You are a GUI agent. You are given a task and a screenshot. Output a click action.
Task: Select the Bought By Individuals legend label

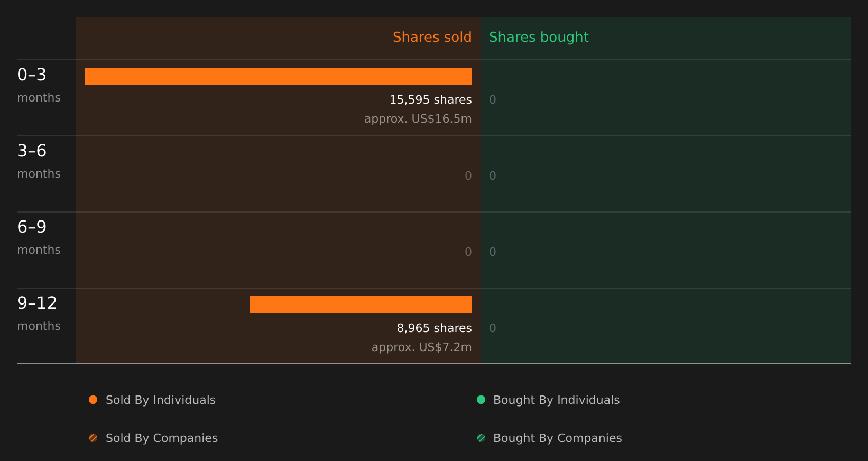[556, 400]
